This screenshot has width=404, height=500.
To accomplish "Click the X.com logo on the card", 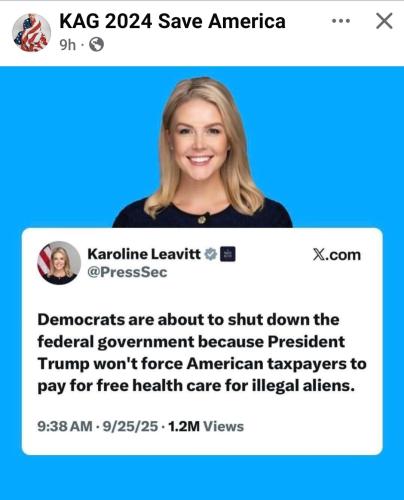I will [337, 255].
